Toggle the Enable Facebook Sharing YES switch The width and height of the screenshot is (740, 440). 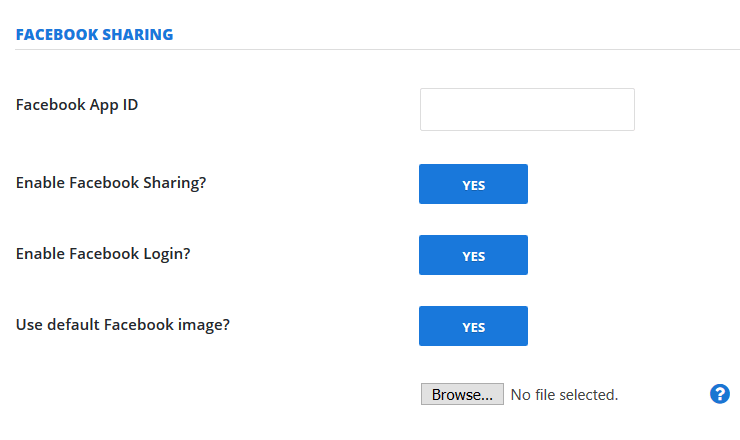(473, 184)
